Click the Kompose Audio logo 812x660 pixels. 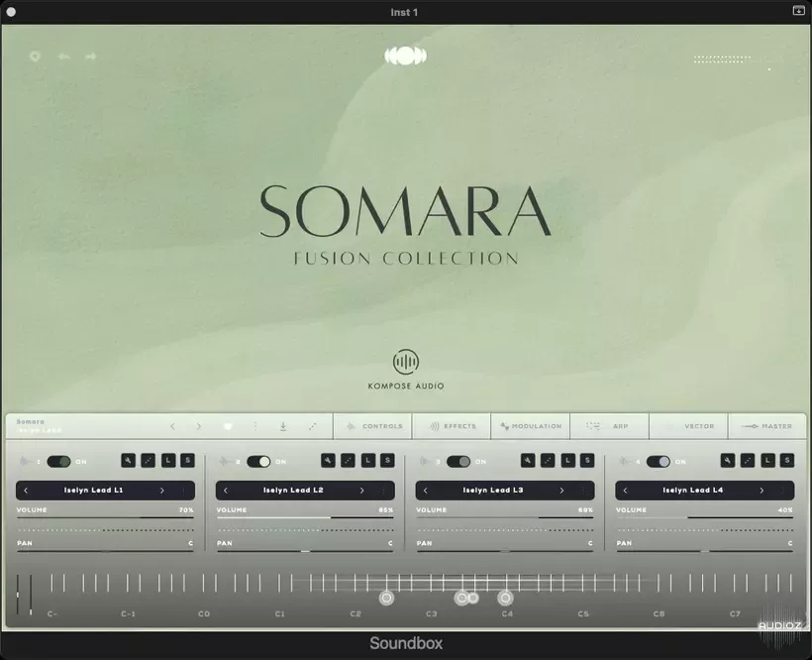405,369
